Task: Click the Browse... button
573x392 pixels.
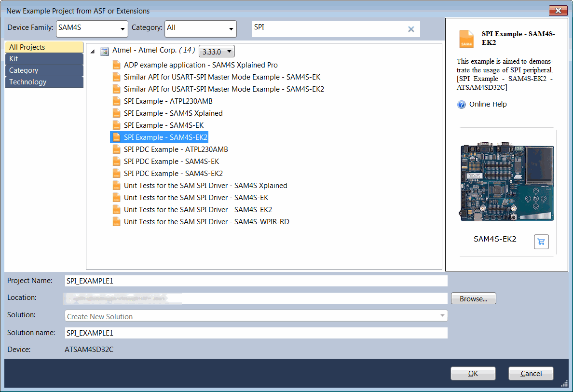Action: click(474, 298)
